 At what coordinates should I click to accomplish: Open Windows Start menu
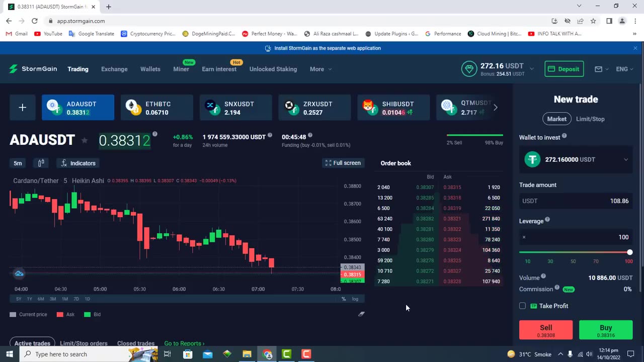click(10, 354)
